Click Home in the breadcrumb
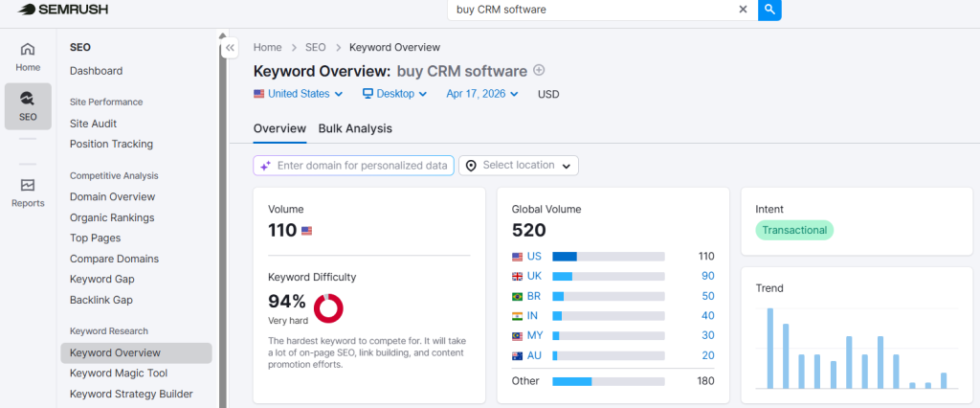This screenshot has height=408, width=980. [268, 48]
